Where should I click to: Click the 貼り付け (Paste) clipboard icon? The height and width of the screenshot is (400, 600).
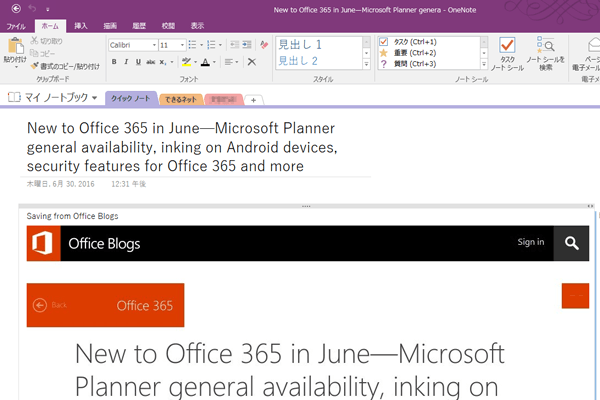tap(16, 46)
